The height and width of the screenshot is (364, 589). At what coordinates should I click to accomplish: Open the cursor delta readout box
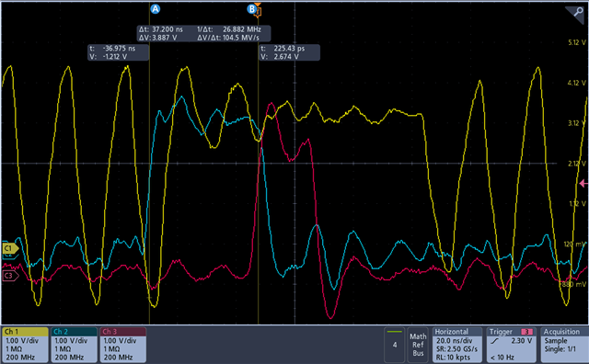[x=203, y=33]
